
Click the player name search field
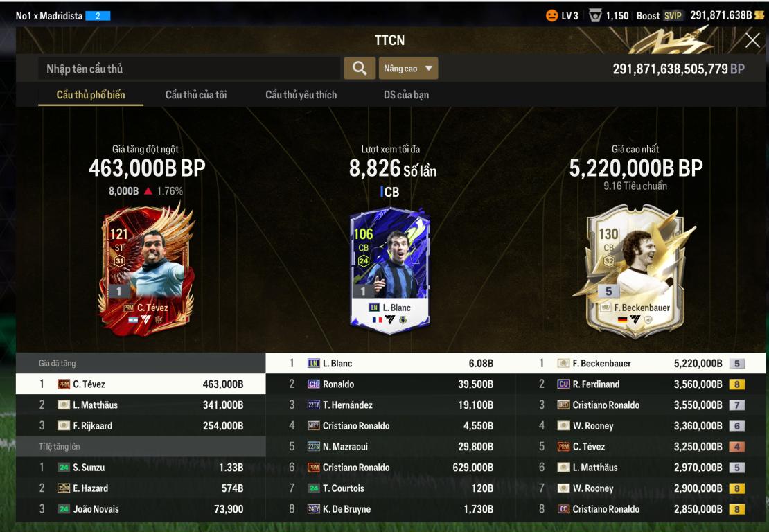[x=189, y=68]
